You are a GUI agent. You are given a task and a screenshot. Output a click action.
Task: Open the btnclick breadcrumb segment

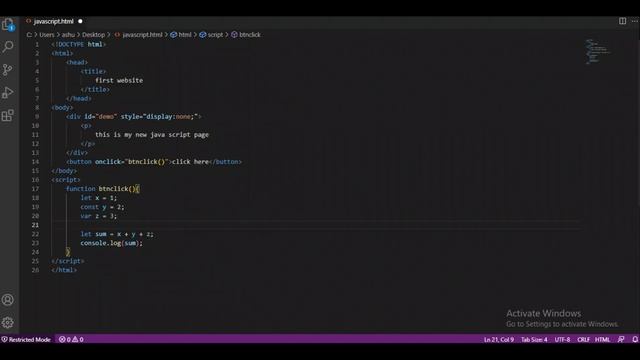[x=246, y=35]
